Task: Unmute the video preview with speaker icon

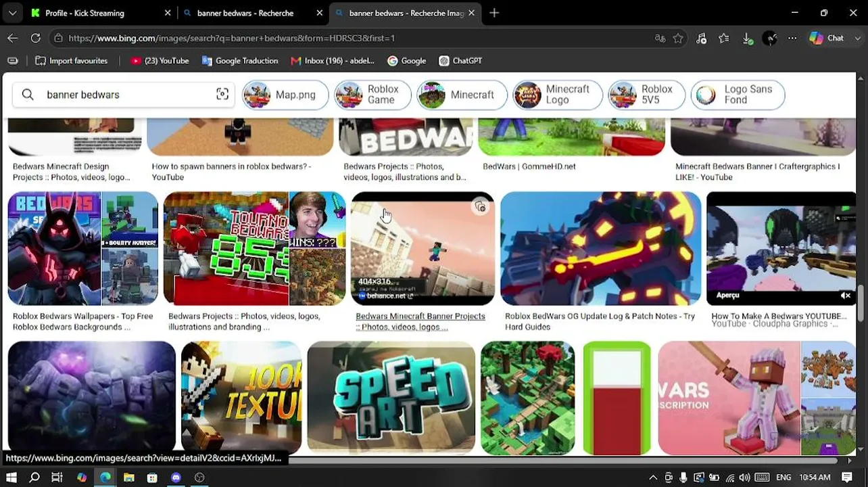Action: click(x=846, y=296)
